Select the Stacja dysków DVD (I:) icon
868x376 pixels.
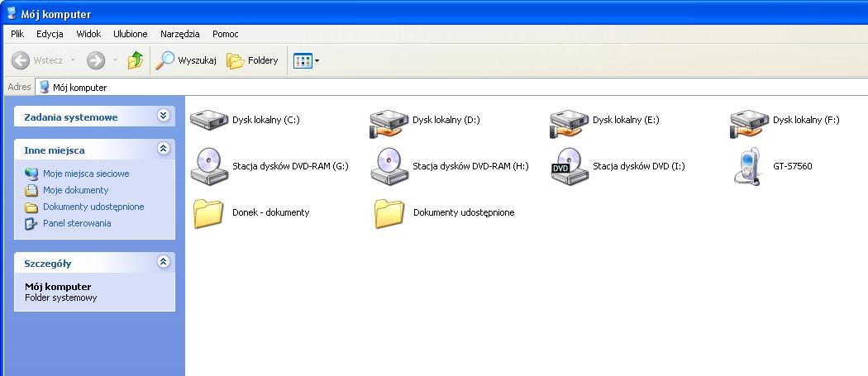[569, 166]
